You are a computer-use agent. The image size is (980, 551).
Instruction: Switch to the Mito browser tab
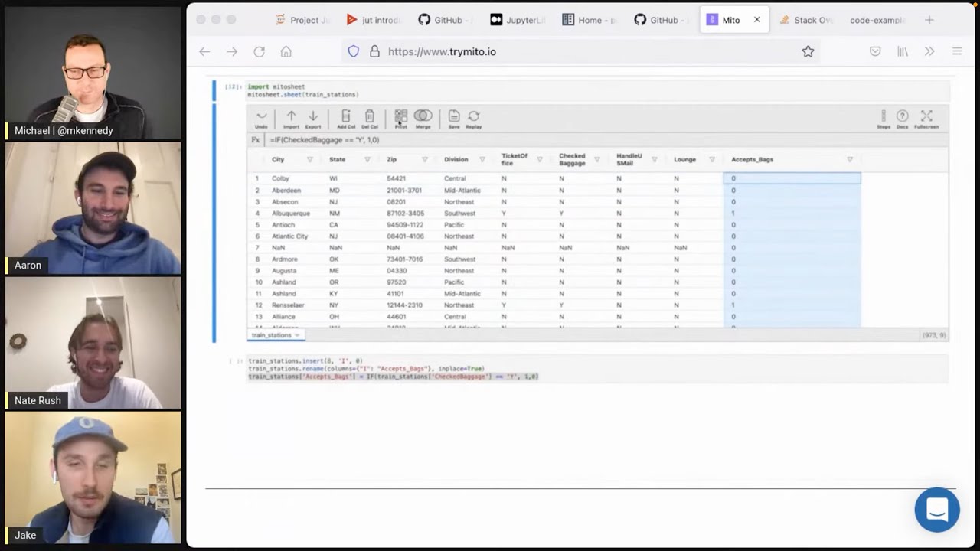(x=730, y=20)
